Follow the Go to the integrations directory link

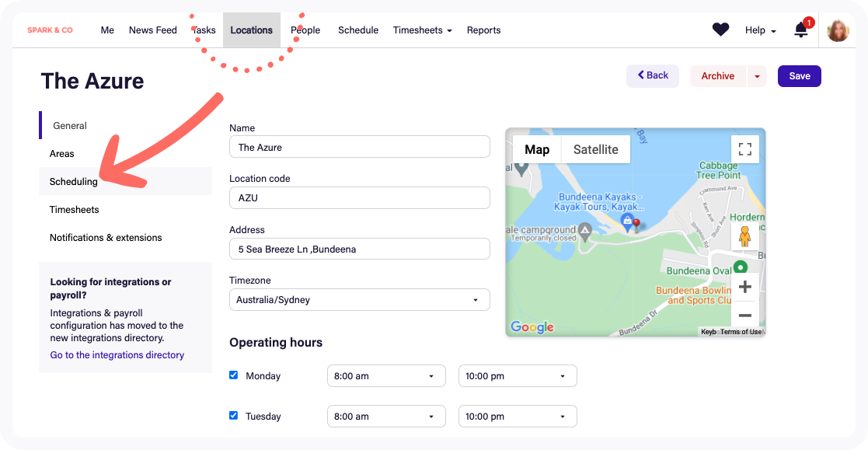click(117, 355)
